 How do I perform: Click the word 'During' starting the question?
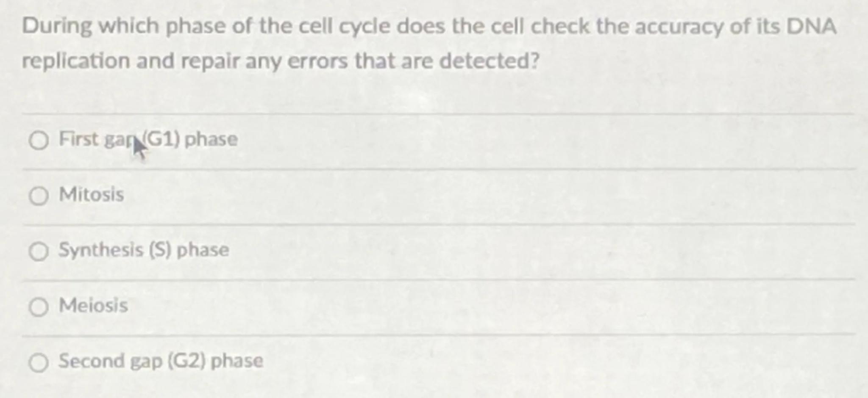[56, 26]
